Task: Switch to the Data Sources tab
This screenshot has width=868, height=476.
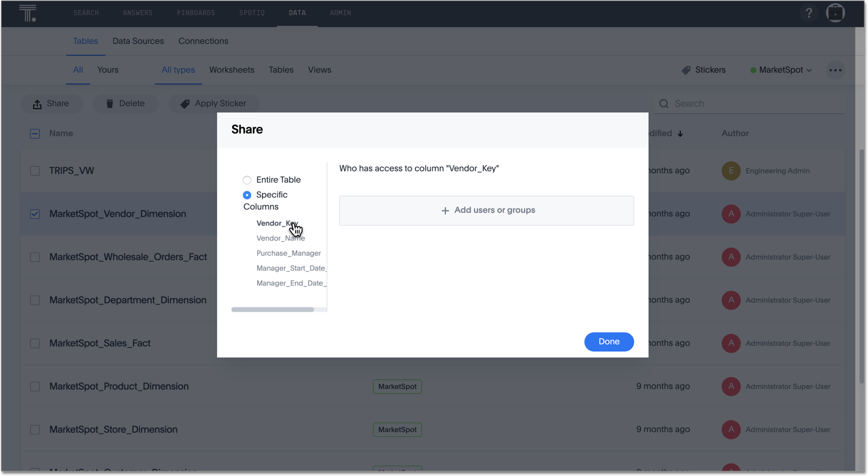Action: (138, 41)
